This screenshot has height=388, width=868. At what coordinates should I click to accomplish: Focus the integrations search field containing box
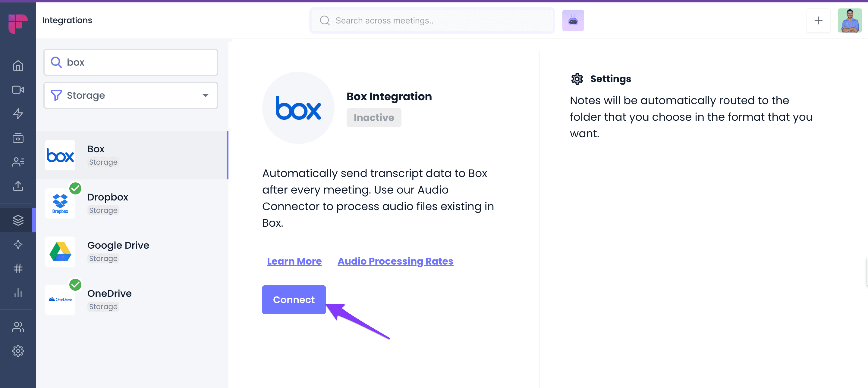[131, 62]
